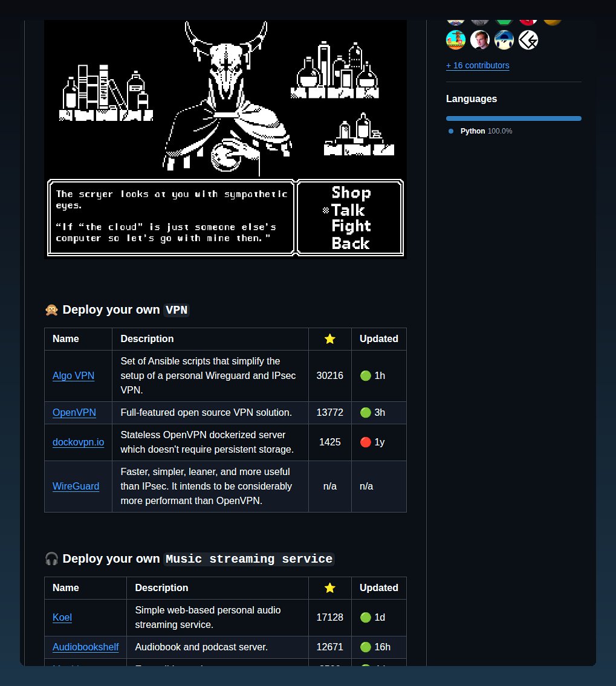Click the star icon in Music table header
The height and width of the screenshot is (686, 616).
(x=330, y=588)
